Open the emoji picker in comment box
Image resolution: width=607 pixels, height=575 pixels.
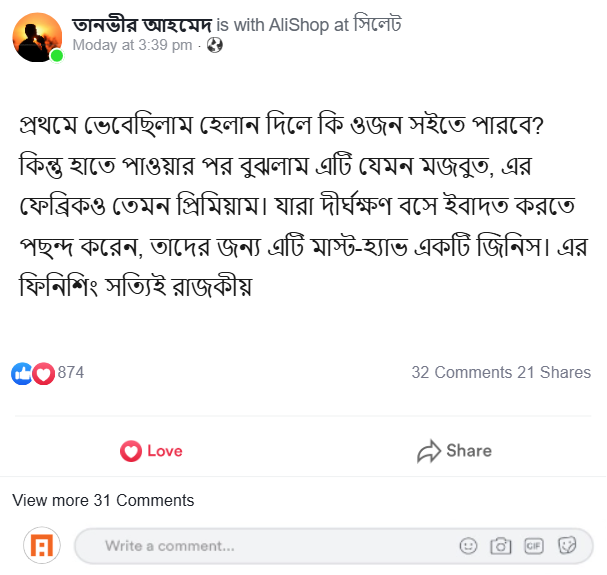468,546
